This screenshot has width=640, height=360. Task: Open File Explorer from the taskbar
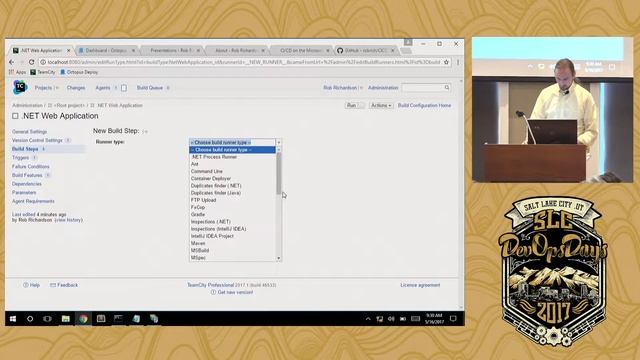[x=65, y=319]
